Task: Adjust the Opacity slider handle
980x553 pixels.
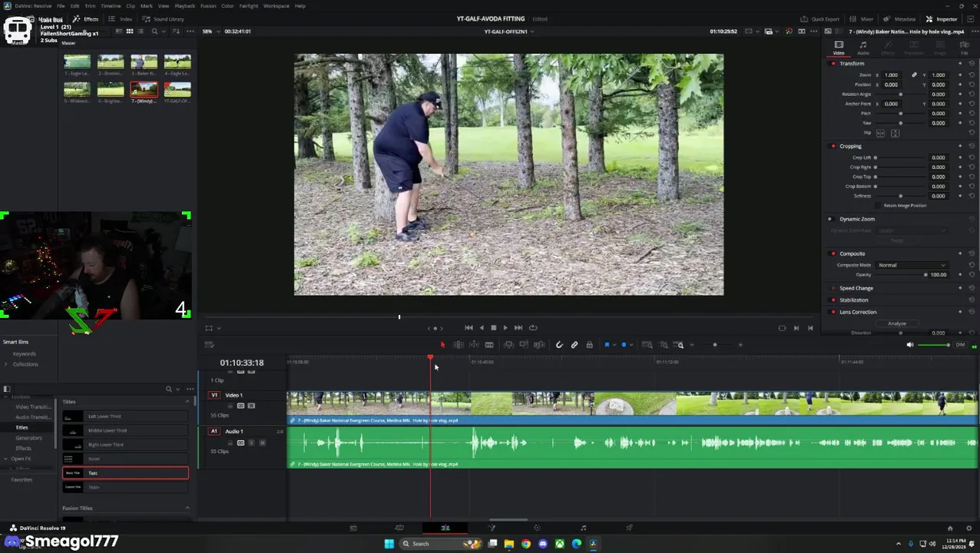Action: tap(925, 275)
